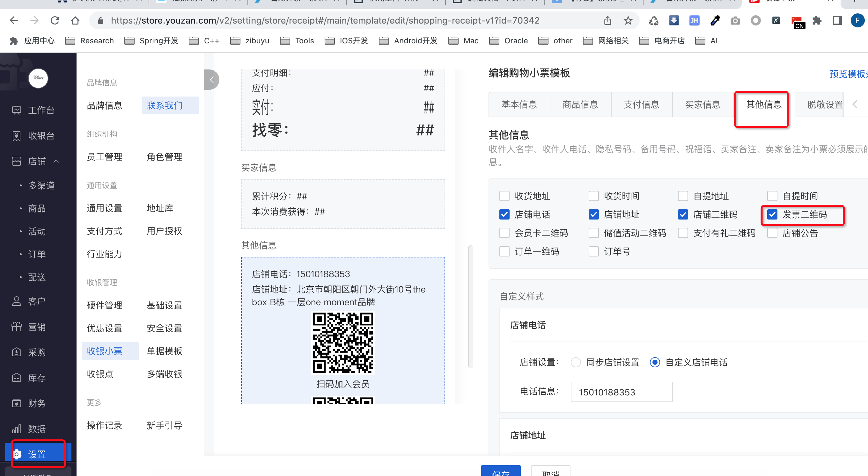The width and height of the screenshot is (868, 476).
Task: Click the tab bar scroll chevron
Action: (x=855, y=105)
